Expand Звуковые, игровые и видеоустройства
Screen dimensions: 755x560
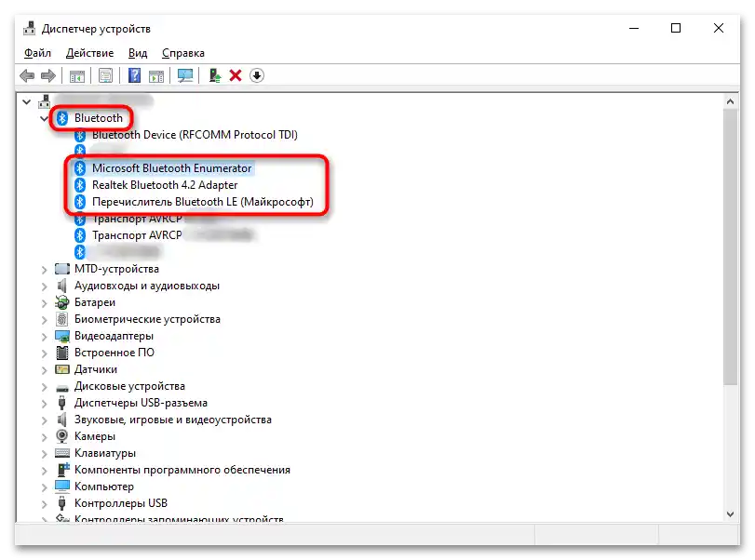point(45,420)
